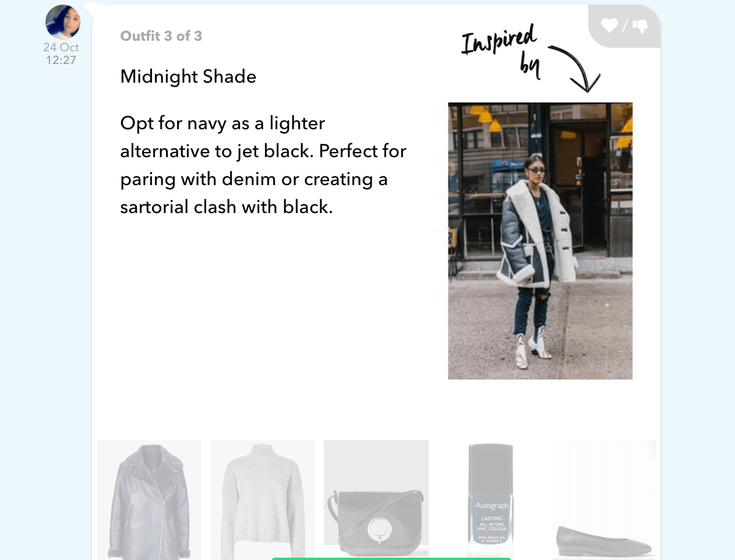Open the stylist's profile avatar
Image resolution: width=735 pixels, height=560 pixels.
click(63, 22)
